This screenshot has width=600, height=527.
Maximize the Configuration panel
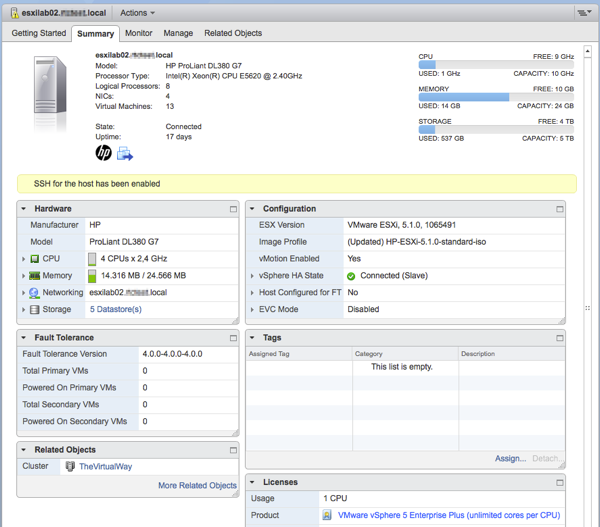coord(559,209)
